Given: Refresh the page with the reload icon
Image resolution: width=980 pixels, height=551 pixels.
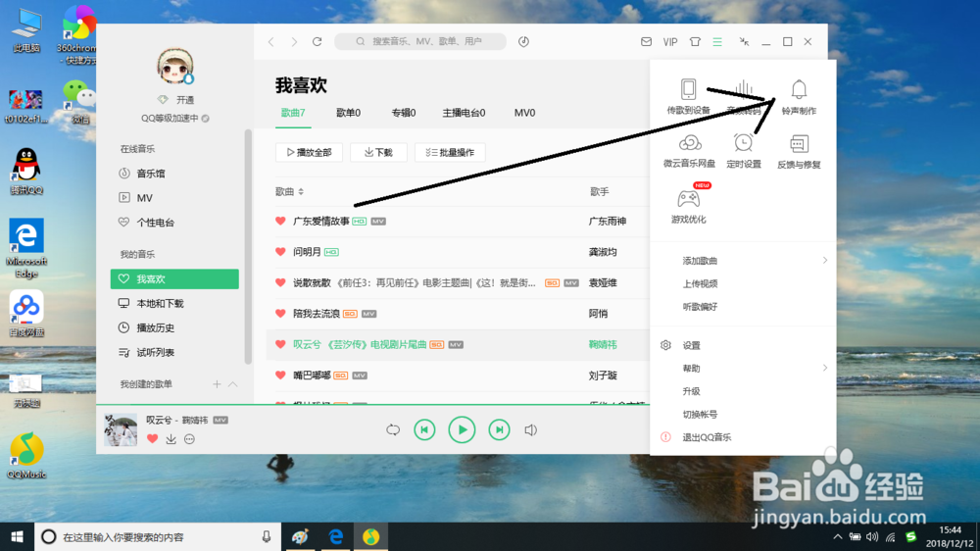Looking at the screenshot, I should coord(318,42).
